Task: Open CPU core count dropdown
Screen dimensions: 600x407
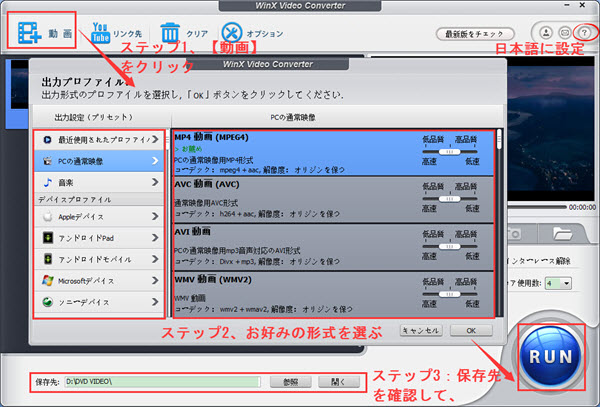Action: (556, 283)
